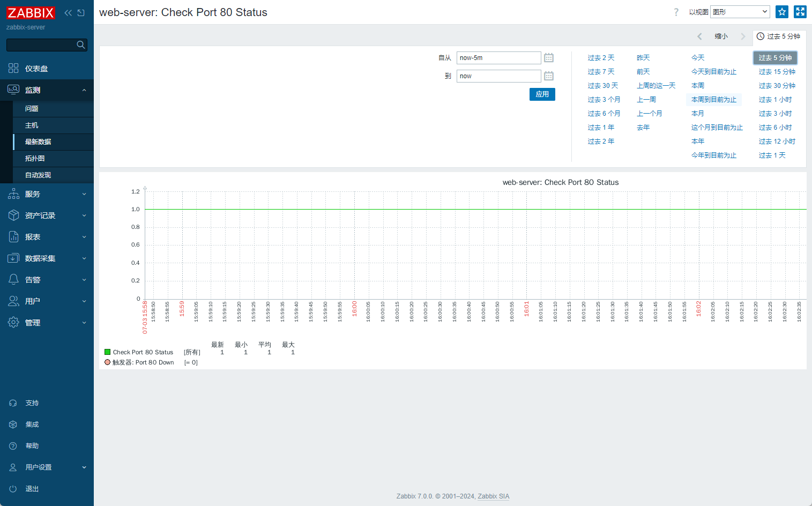Select the 今年到目前为止 time range

[714, 155]
